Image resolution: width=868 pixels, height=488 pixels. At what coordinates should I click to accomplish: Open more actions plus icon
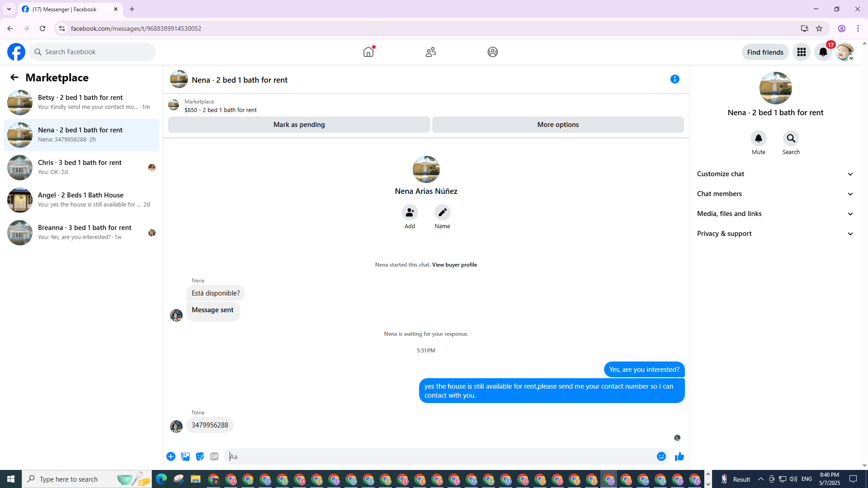pyautogui.click(x=171, y=456)
